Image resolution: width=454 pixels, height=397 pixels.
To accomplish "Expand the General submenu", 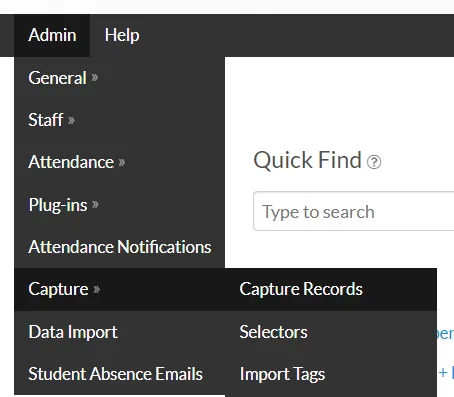I will pos(119,78).
